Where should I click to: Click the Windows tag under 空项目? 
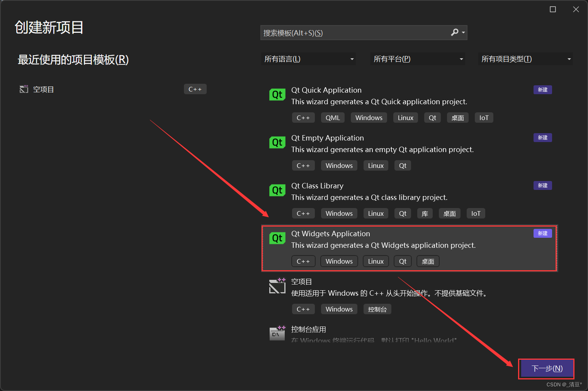tap(339, 309)
